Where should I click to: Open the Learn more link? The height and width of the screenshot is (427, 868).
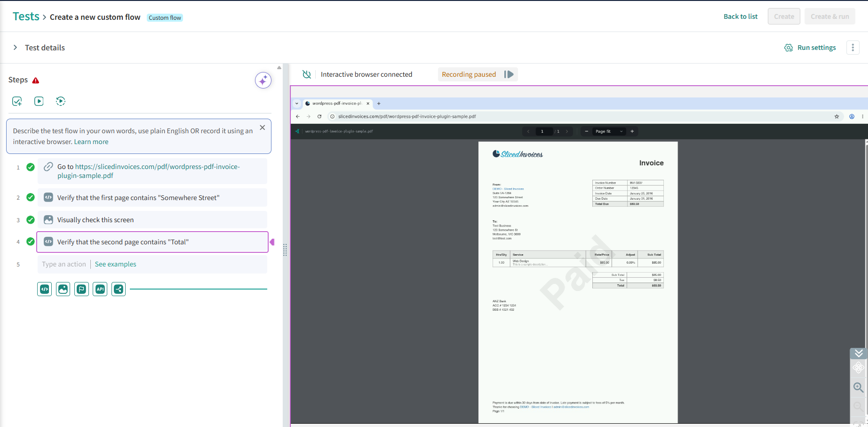click(91, 142)
